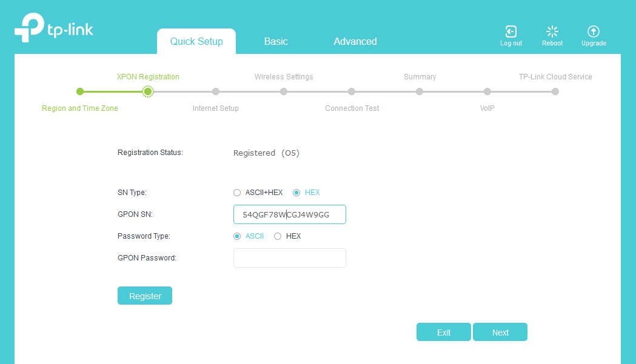
Task: Select the ASCII Password Type radio button
Action: click(237, 236)
